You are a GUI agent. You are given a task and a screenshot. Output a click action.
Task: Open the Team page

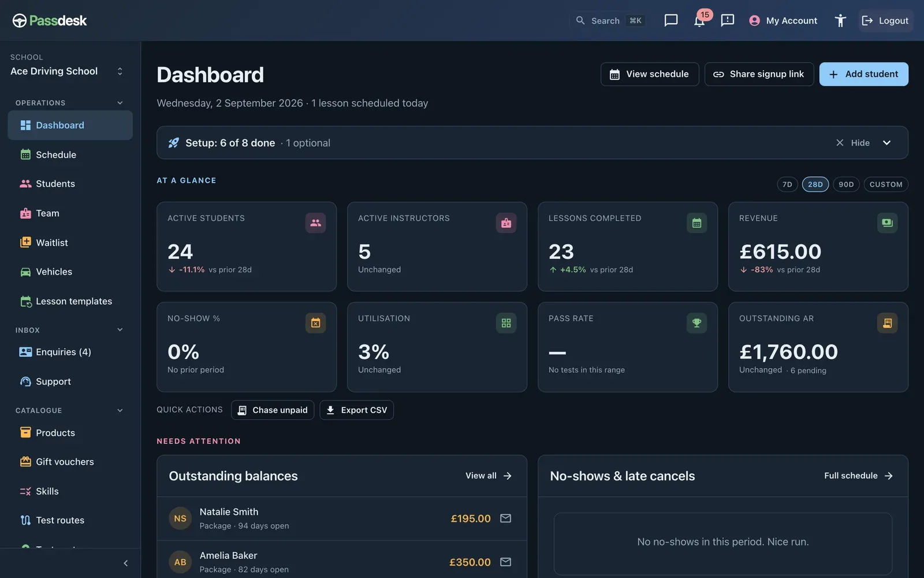(70, 213)
